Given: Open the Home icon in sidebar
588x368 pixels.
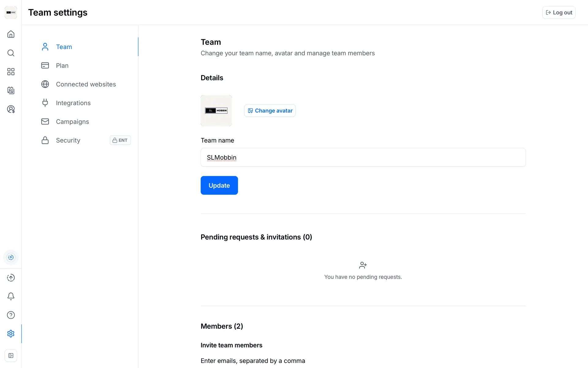Looking at the screenshot, I should 11,34.
